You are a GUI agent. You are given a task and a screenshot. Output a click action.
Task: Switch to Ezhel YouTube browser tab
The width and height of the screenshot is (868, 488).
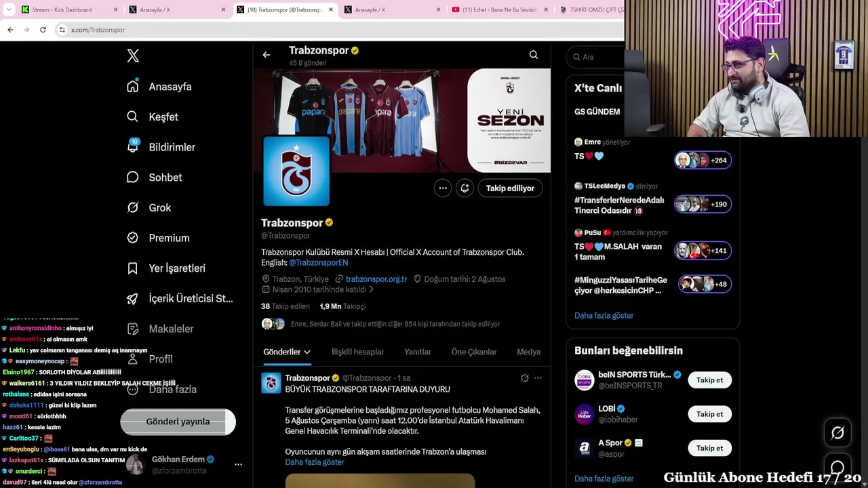[x=500, y=9]
